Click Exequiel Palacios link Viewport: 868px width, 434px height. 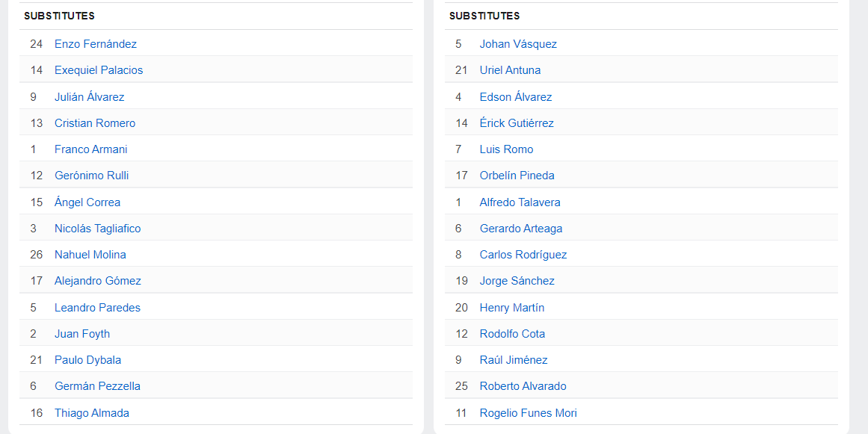pyautogui.click(x=99, y=70)
